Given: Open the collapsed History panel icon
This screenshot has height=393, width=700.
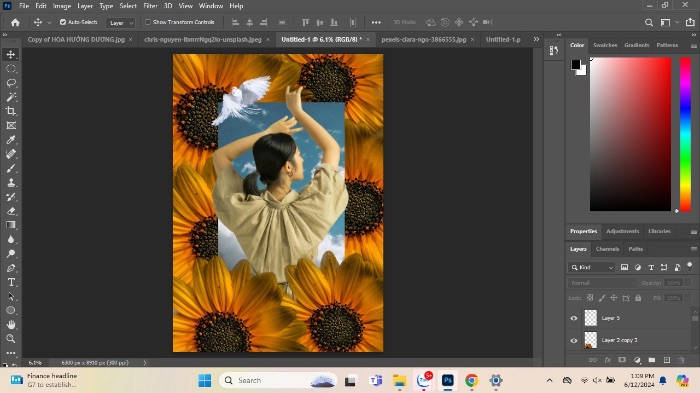Looking at the screenshot, I should tap(554, 50).
